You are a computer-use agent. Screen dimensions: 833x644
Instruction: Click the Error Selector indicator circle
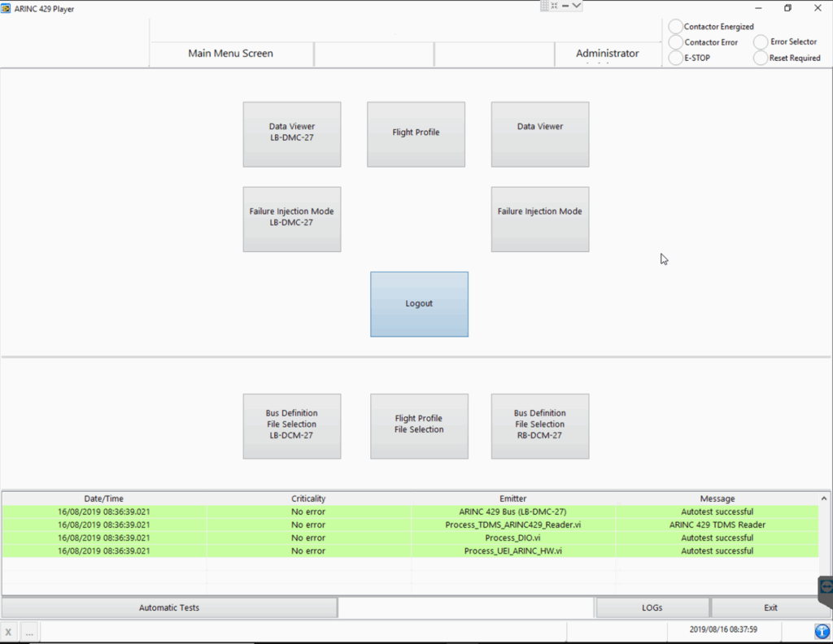(x=761, y=41)
